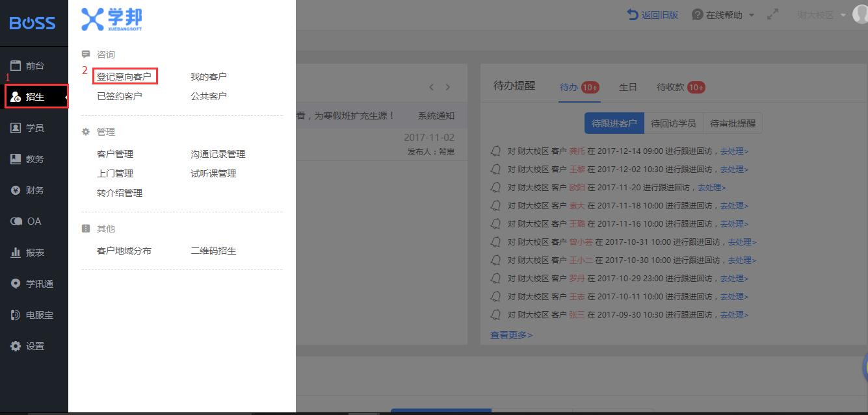Select the 待跟进客户 button

click(614, 123)
